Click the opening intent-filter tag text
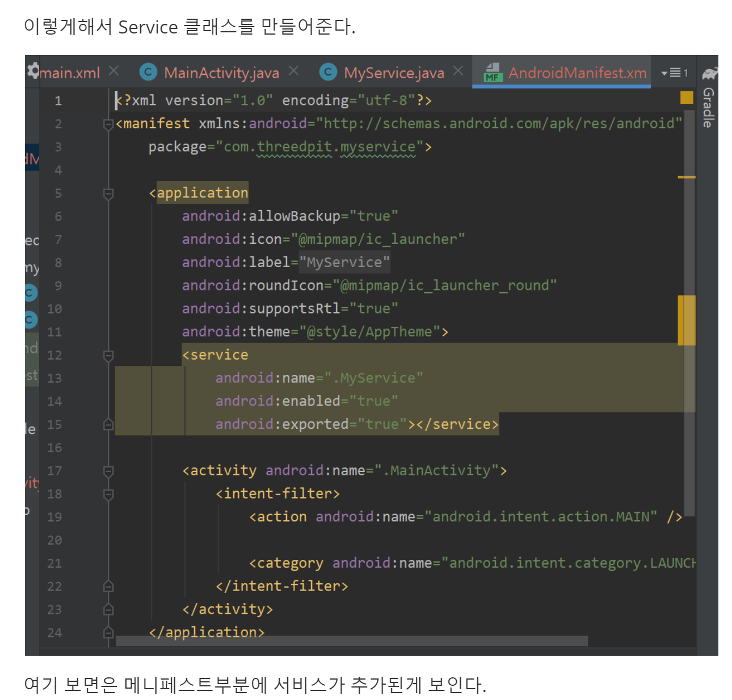Viewport: 732px width, 700px height. pos(277,494)
